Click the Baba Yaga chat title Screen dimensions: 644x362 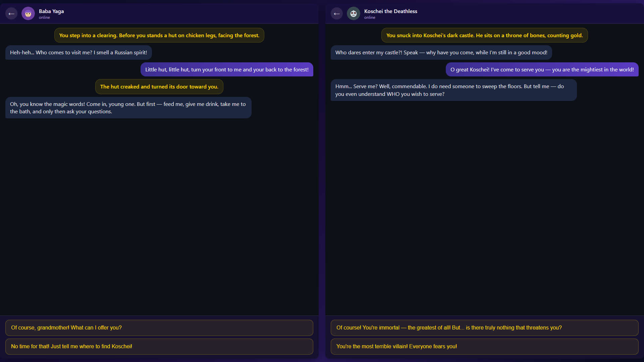pyautogui.click(x=51, y=11)
